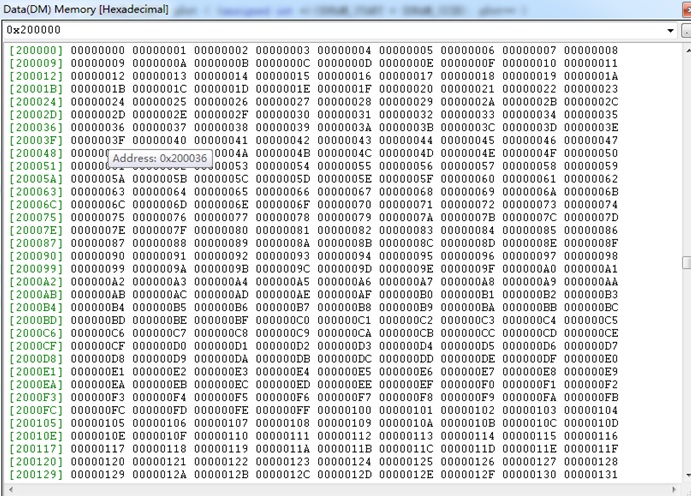Image resolution: width=691 pixels, height=496 pixels.
Task: Select row address [200105]
Action: click(36, 423)
